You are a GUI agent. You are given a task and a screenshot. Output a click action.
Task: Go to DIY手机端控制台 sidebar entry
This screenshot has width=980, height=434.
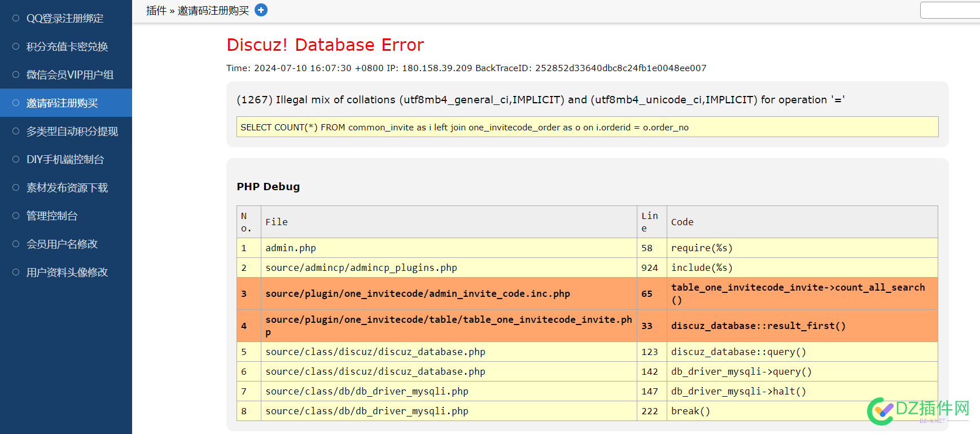(x=66, y=159)
